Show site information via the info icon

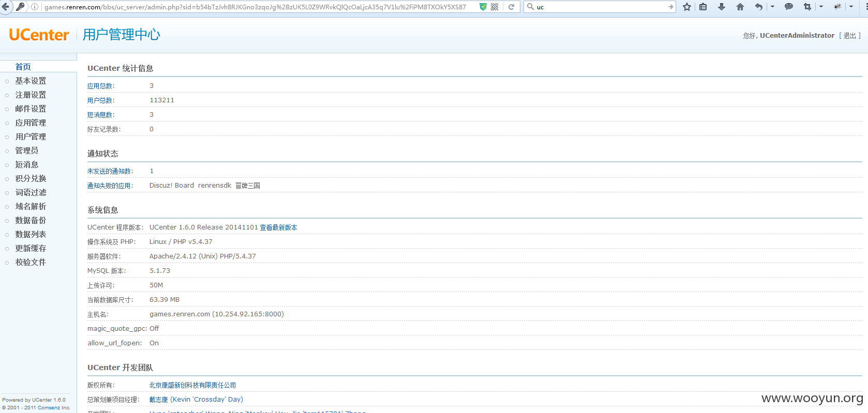click(35, 7)
